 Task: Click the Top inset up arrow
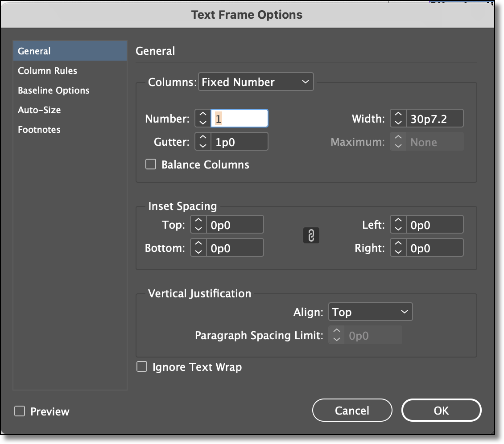point(198,221)
